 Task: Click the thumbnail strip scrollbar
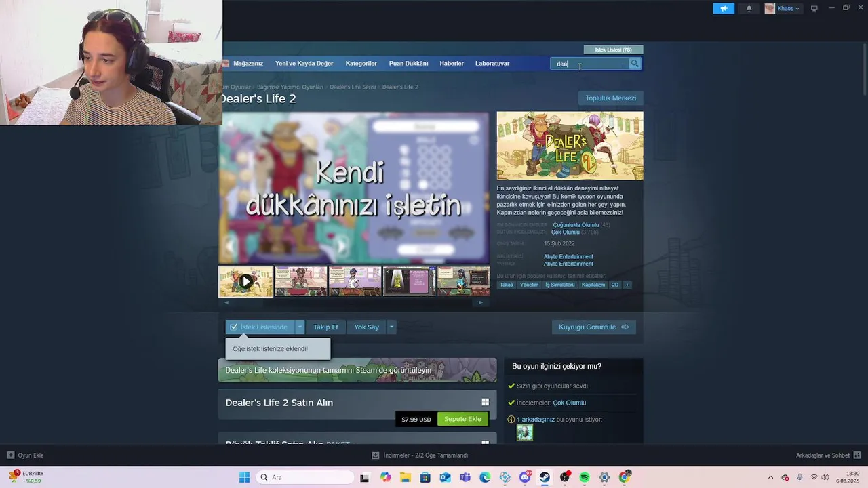pyautogui.click(x=353, y=302)
